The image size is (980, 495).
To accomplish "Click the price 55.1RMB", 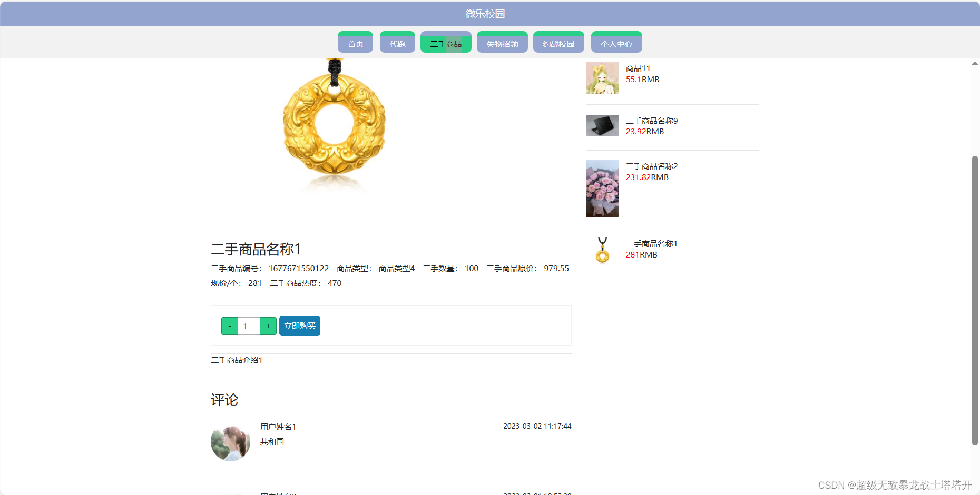I will pos(643,80).
